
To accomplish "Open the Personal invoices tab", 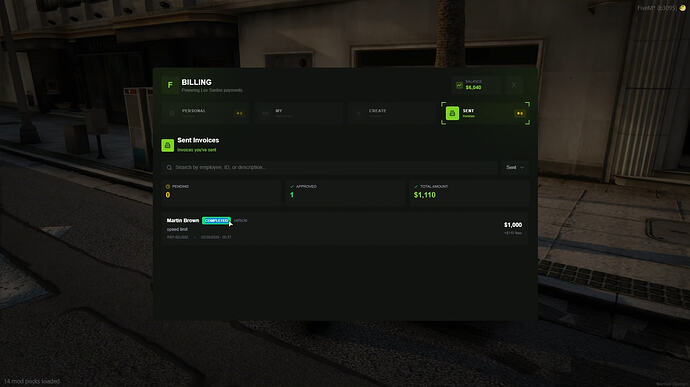I will click(x=206, y=113).
